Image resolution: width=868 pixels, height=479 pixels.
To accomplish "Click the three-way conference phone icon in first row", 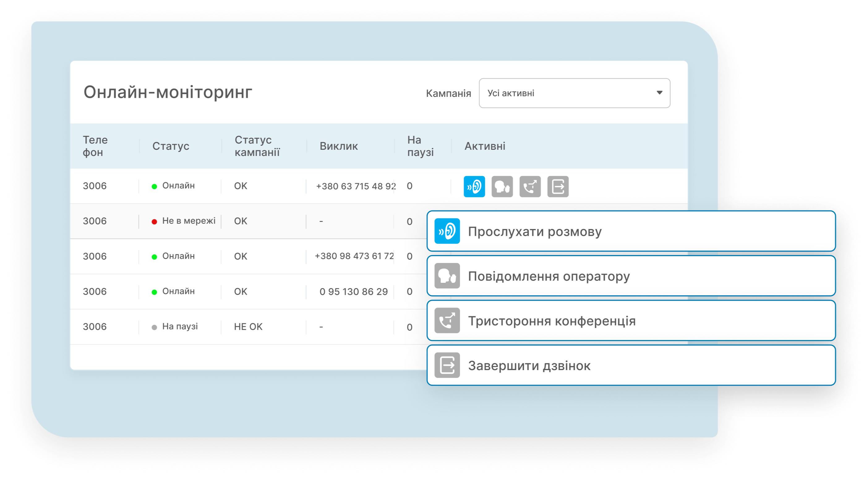I will [530, 186].
